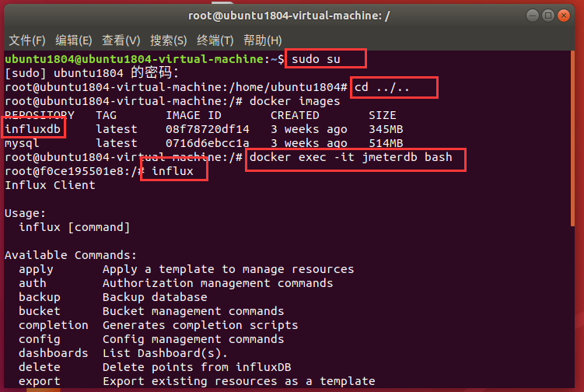Click '3 weeks ago' in the mysql row
Screen dimensions: 584x392
point(309,143)
